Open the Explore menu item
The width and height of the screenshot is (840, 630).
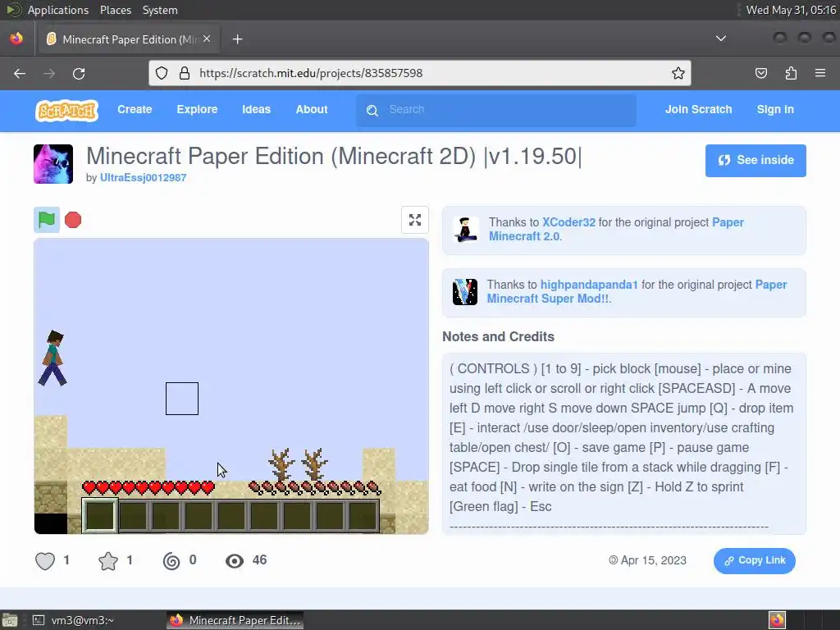[197, 109]
